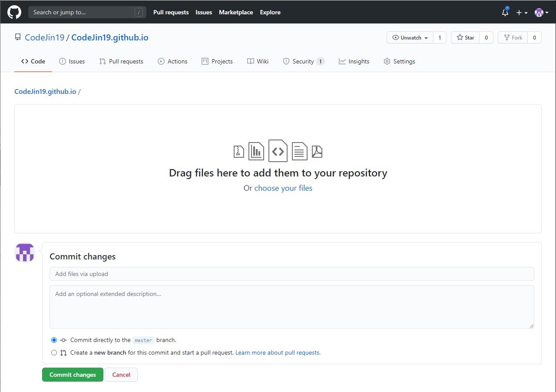Viewport: 556px width, 392px height.
Task: Open the Actions tab
Action: coord(172,61)
